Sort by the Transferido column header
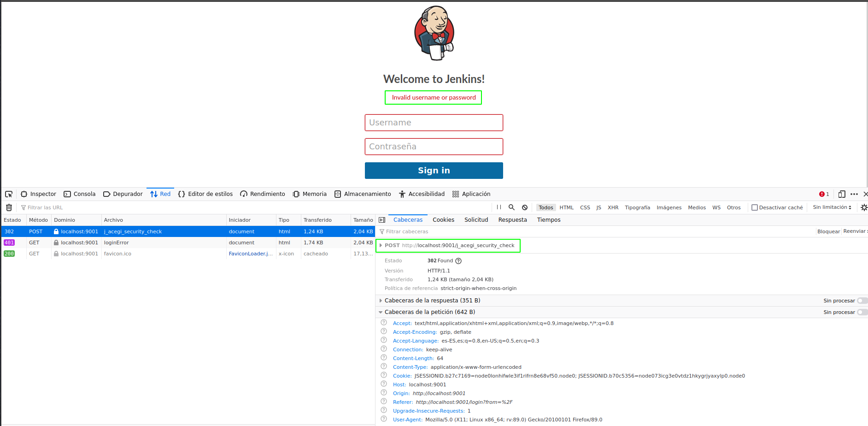This screenshot has width=868, height=426. (326, 220)
